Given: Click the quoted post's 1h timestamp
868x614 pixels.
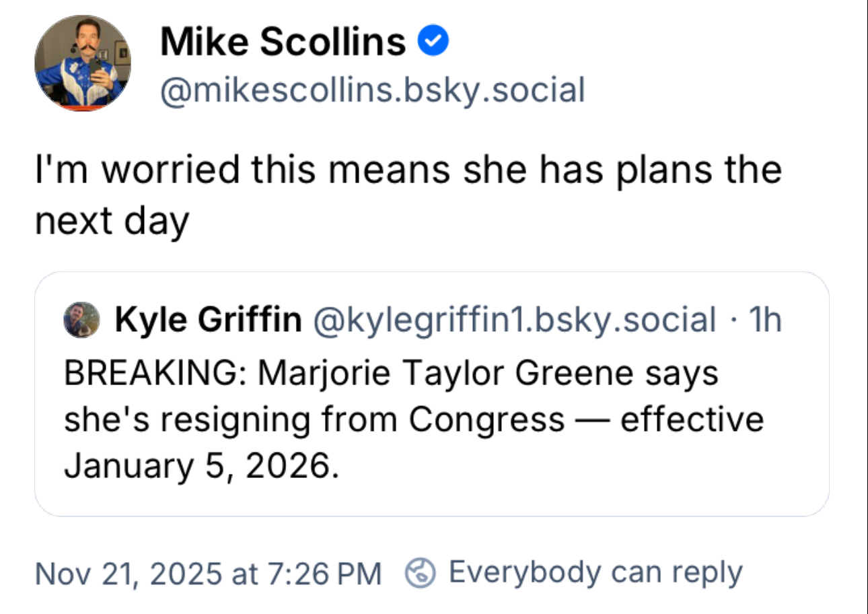Looking at the screenshot, I should pos(766,320).
